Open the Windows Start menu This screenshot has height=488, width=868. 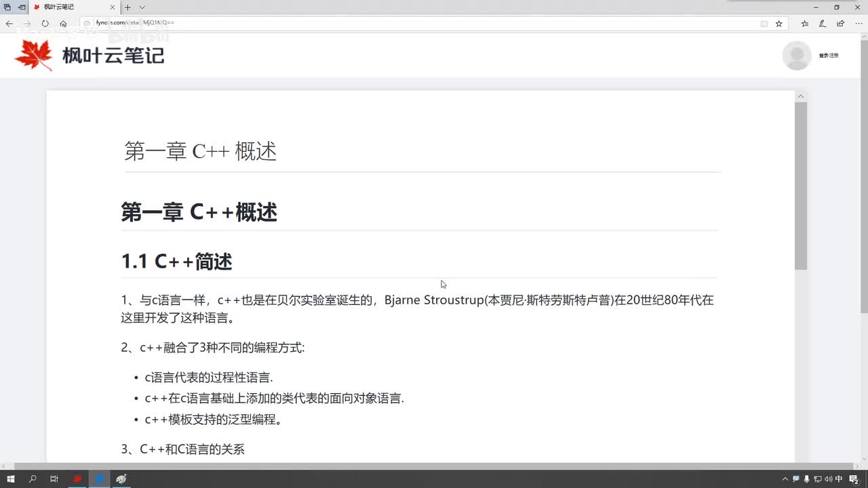click(11, 479)
